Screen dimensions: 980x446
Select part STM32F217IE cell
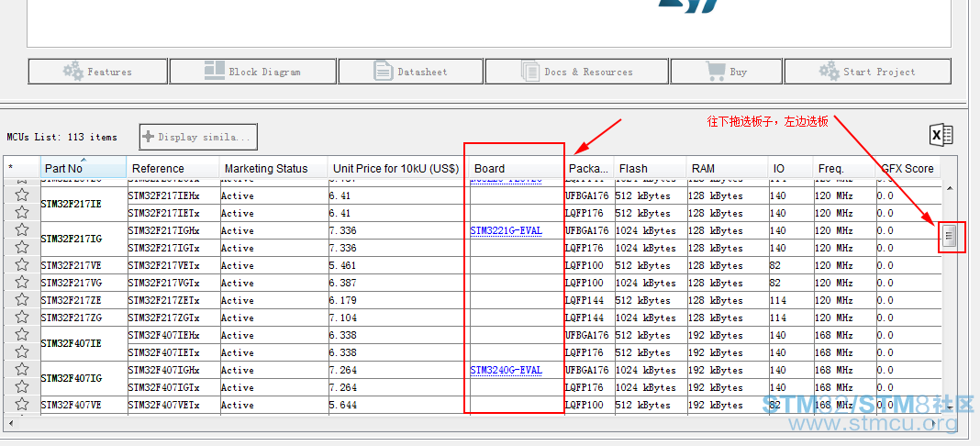(x=84, y=205)
